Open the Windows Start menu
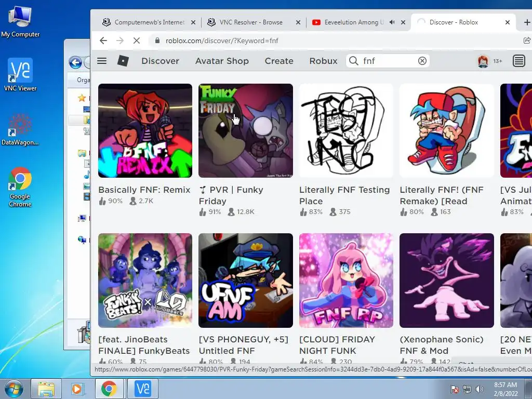532x399 pixels. (14, 389)
